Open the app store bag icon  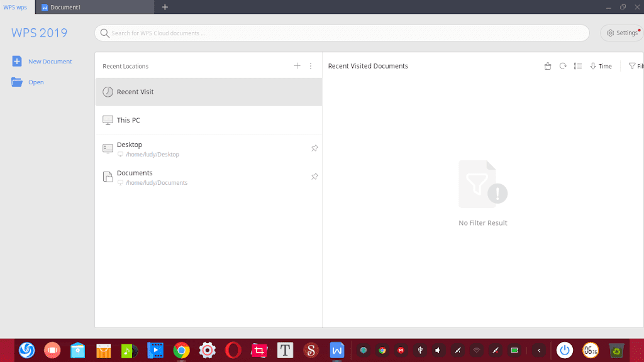[104, 351]
